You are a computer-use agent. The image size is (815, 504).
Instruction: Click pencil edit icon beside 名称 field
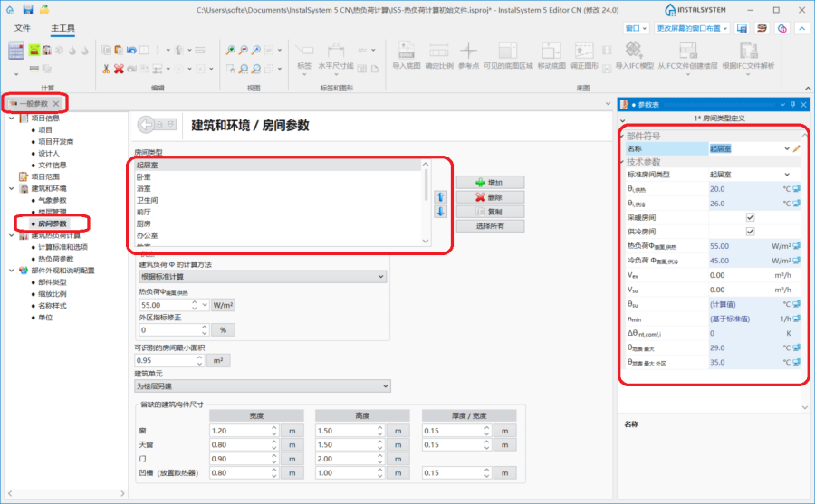pos(797,148)
